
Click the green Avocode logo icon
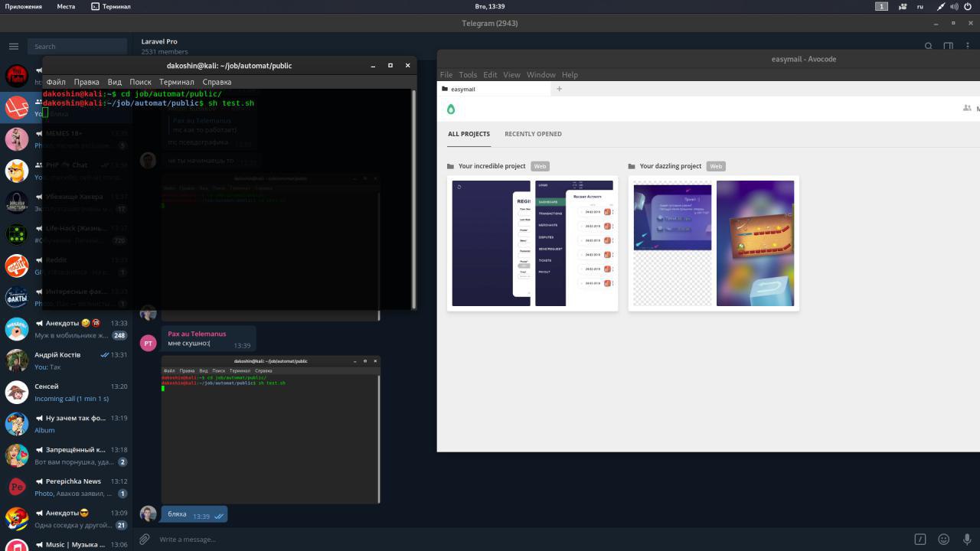(451, 109)
